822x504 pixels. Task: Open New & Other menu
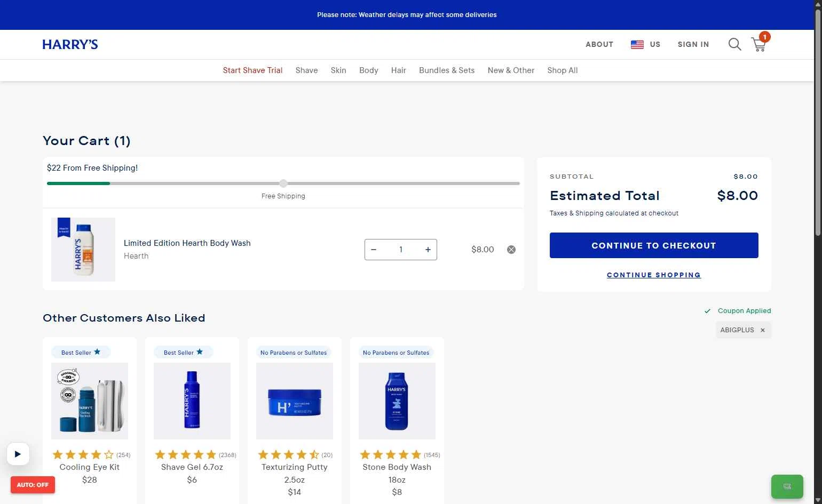(511, 70)
